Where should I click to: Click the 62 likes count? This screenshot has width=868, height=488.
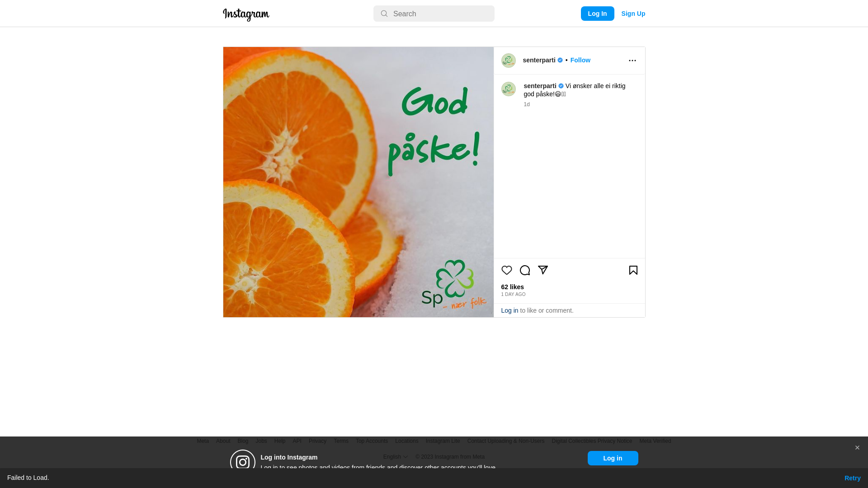click(512, 287)
